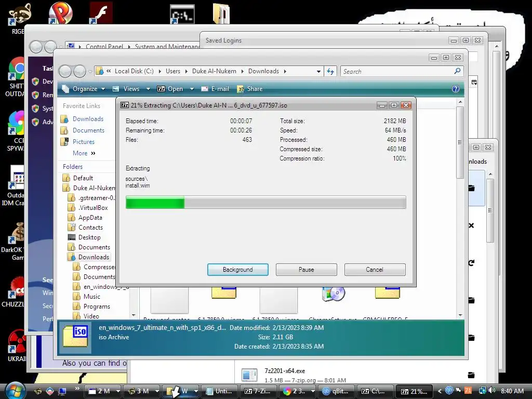The height and width of the screenshot is (399, 532).
Task: Open the Flash desktop shortcut icon
Action: click(101, 13)
